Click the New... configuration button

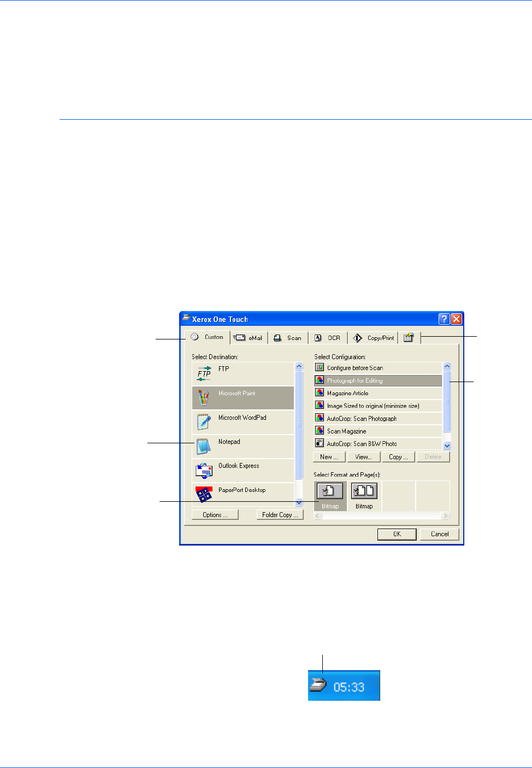[330, 457]
